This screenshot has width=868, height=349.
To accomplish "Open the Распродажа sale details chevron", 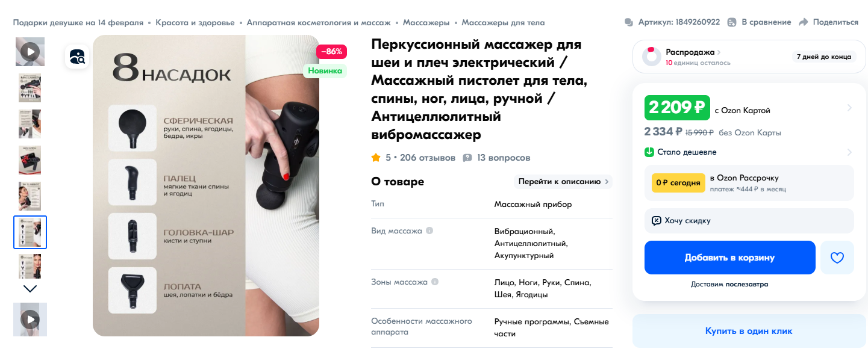I will click(x=719, y=52).
